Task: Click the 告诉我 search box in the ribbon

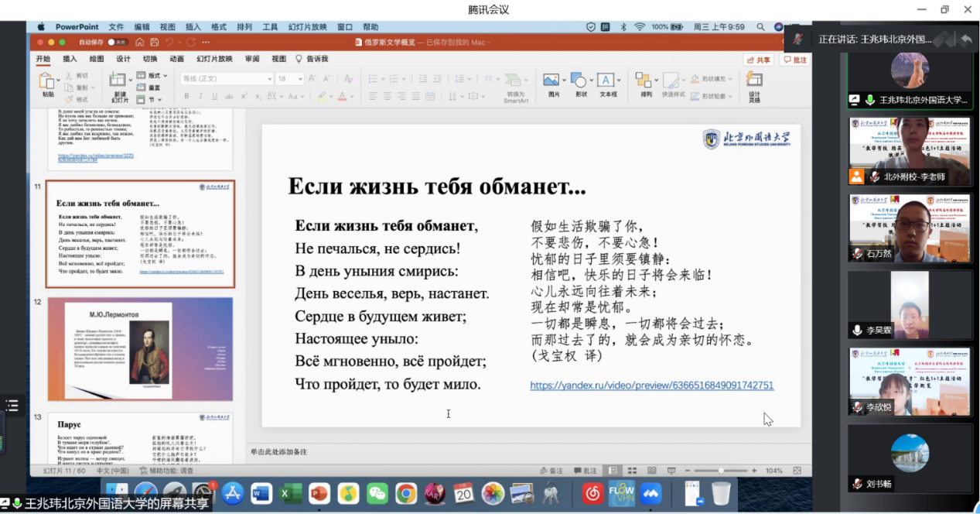Action: click(312, 59)
